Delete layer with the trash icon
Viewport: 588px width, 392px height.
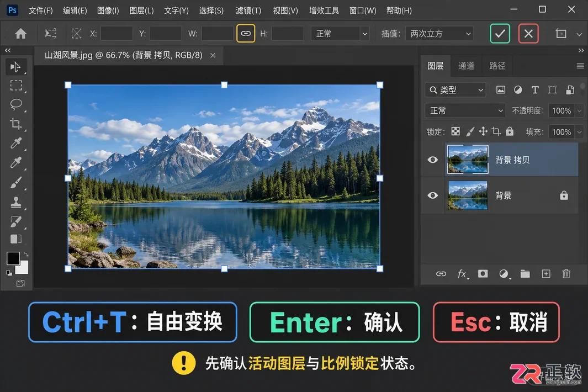(566, 274)
